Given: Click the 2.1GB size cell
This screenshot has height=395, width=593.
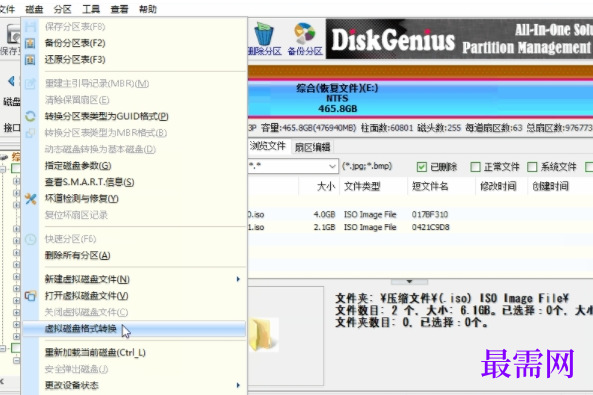Looking at the screenshot, I should 324,227.
